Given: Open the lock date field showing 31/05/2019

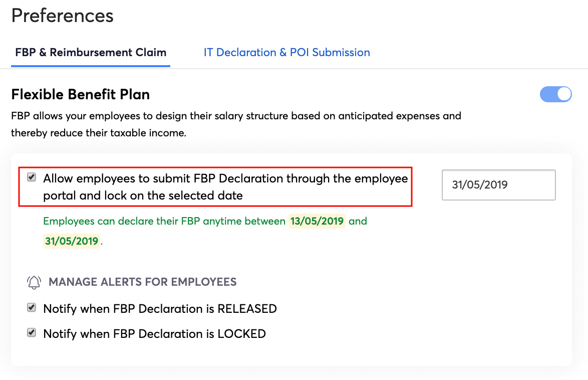Looking at the screenshot, I should (498, 184).
